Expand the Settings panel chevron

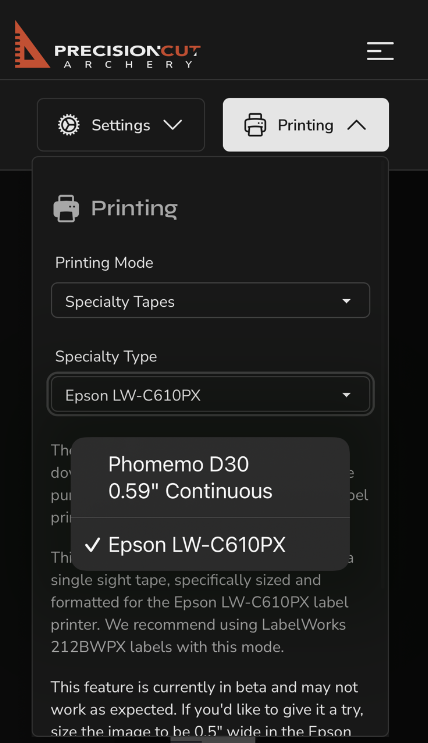pos(173,125)
